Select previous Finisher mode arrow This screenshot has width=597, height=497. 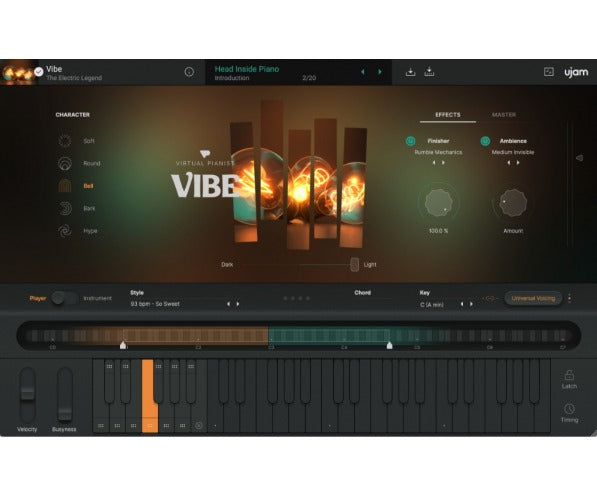(434, 163)
